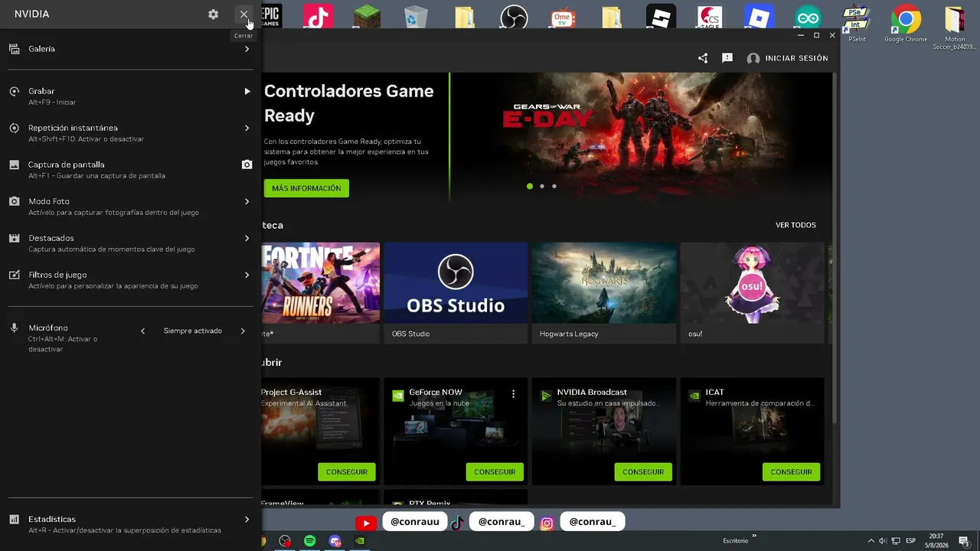This screenshot has height=551, width=980.
Task: Open the PSeInt desktop shortcut
Action: coord(857,24)
